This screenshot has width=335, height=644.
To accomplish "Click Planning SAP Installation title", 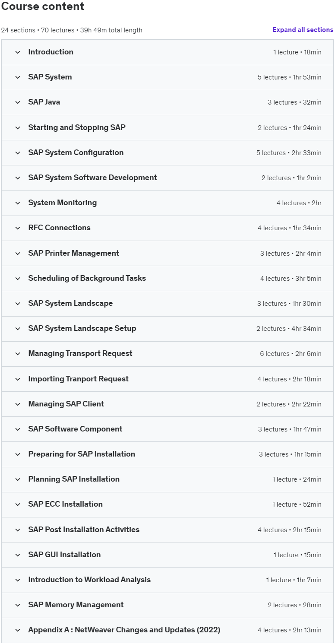I will coord(74,479).
